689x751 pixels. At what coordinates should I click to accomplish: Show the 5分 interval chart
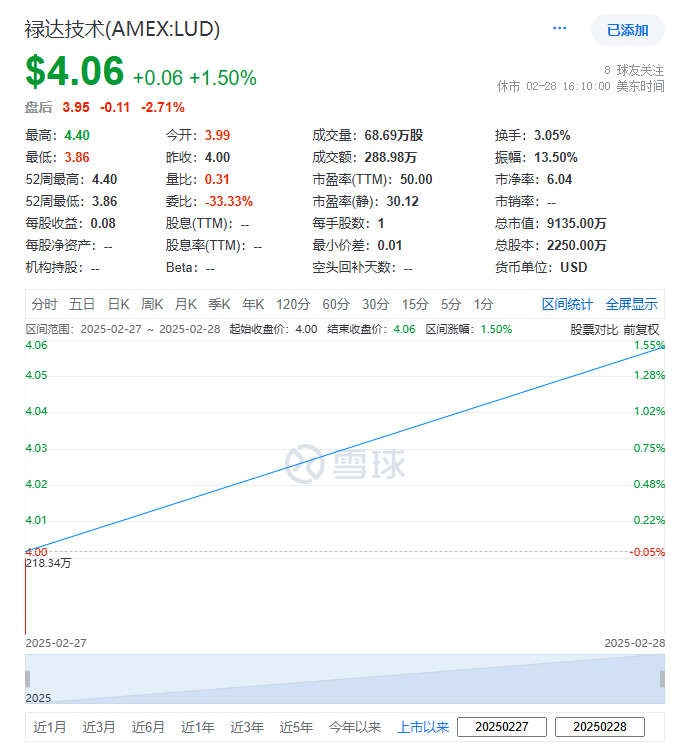pos(451,304)
